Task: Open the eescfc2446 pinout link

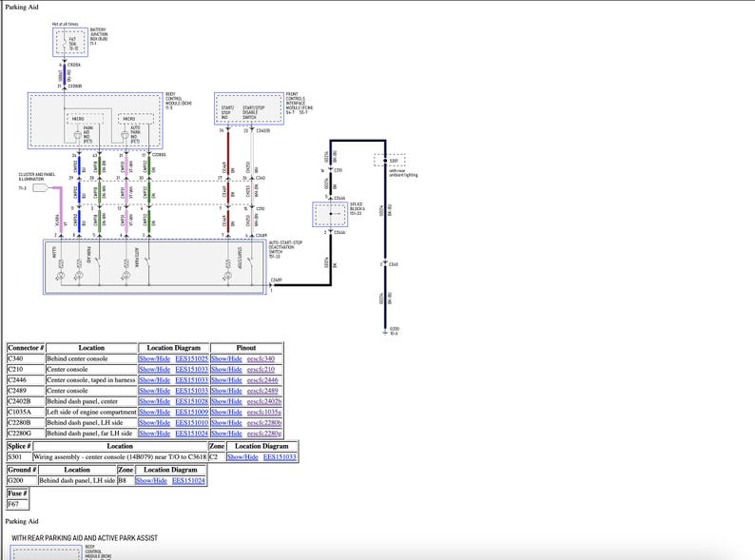Action: pos(262,380)
